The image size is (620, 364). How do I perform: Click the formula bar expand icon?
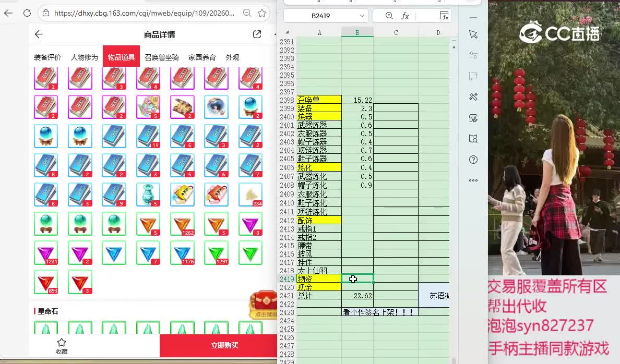point(444,16)
